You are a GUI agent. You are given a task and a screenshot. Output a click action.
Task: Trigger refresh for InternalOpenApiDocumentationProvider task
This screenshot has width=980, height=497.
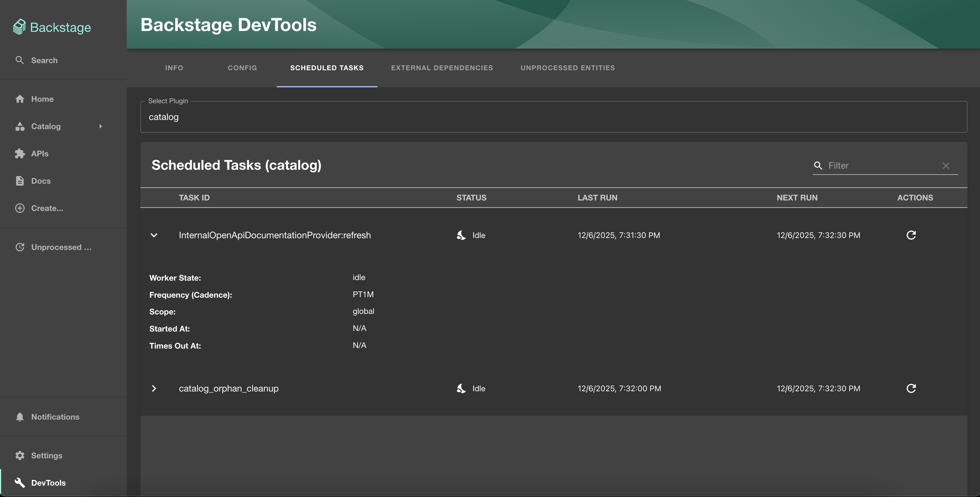pos(911,235)
